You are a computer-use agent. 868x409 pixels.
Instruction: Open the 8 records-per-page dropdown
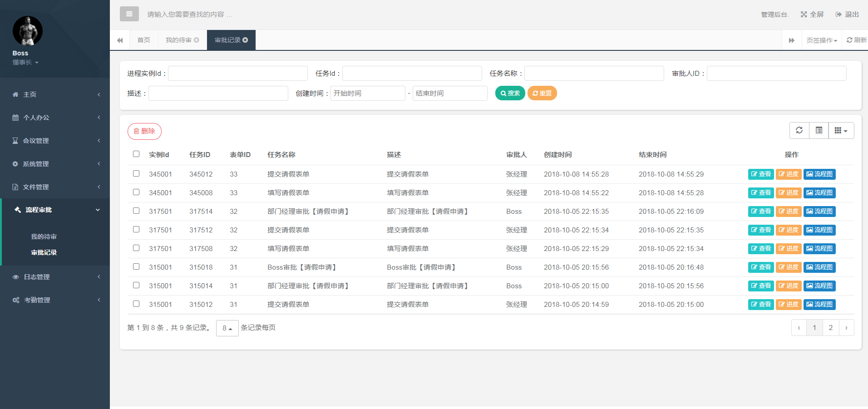point(227,328)
